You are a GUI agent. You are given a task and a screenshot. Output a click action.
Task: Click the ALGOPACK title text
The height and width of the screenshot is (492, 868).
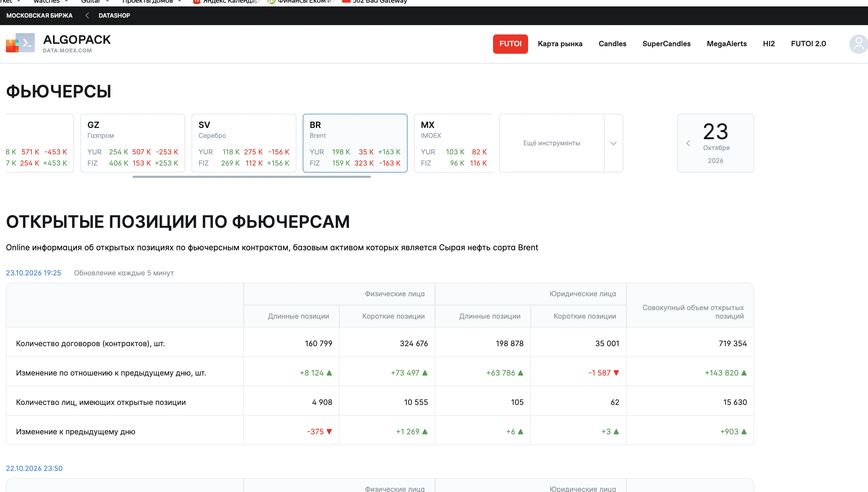[77, 40]
